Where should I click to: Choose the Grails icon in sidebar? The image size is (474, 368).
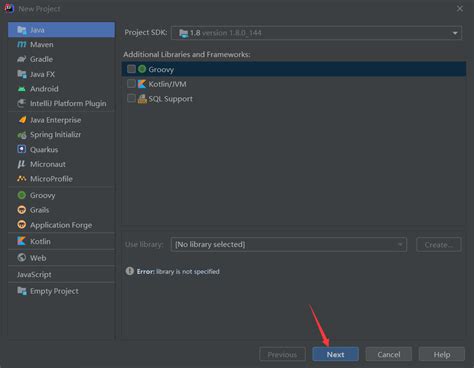coord(22,210)
